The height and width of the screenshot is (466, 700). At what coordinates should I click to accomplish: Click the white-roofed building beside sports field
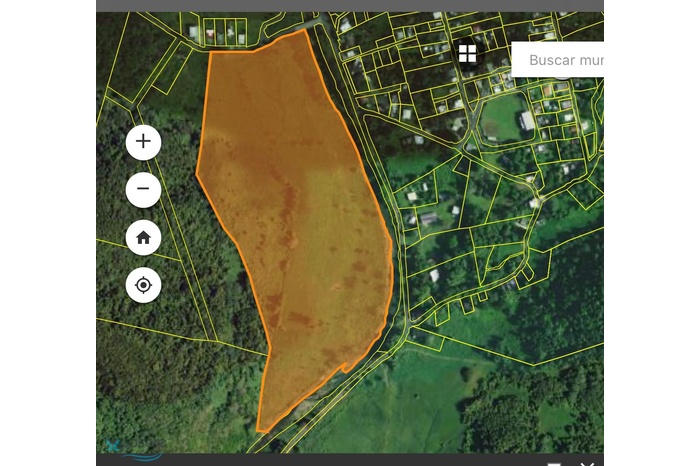[x=526, y=121]
